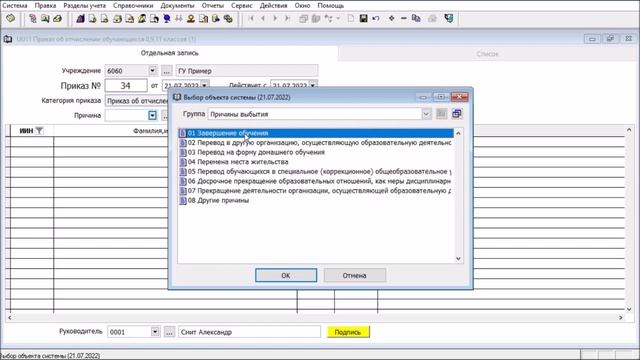Open the Сервис menu
Screen dimensions: 640x360
coord(242,6)
